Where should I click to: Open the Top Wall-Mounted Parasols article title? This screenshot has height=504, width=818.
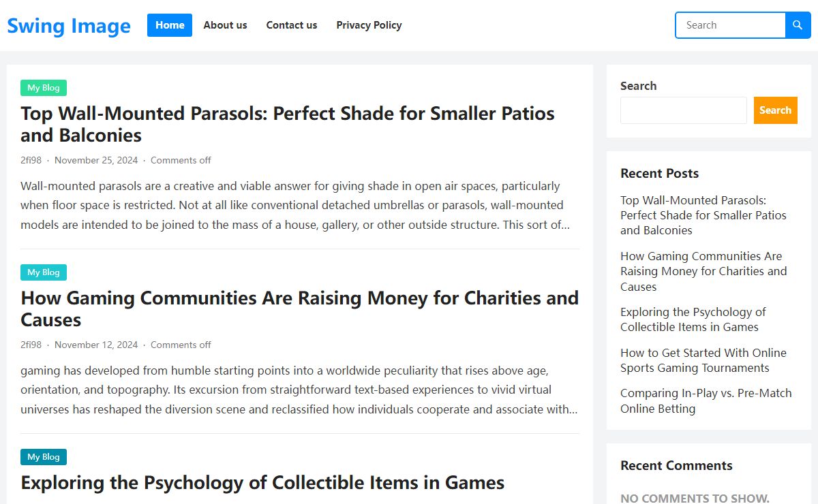pyautogui.click(x=288, y=124)
